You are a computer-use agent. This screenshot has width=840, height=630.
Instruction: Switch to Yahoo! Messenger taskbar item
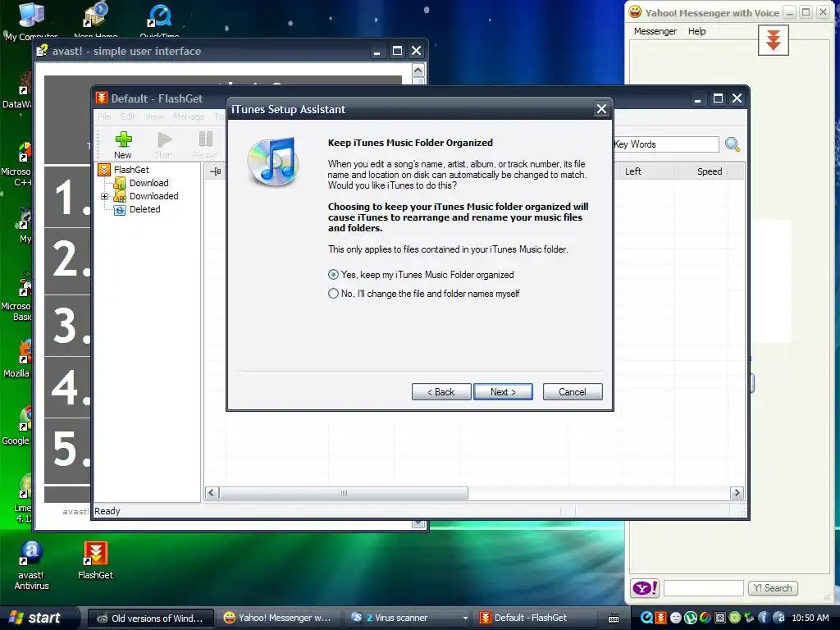tap(277, 619)
